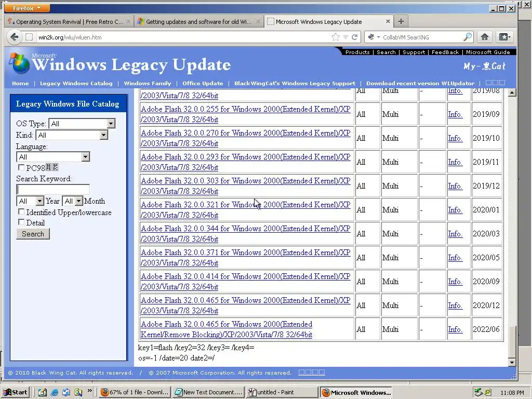The image size is (532, 399).
Task: Open Internet Explorer quick launch icon
Action: point(54,392)
